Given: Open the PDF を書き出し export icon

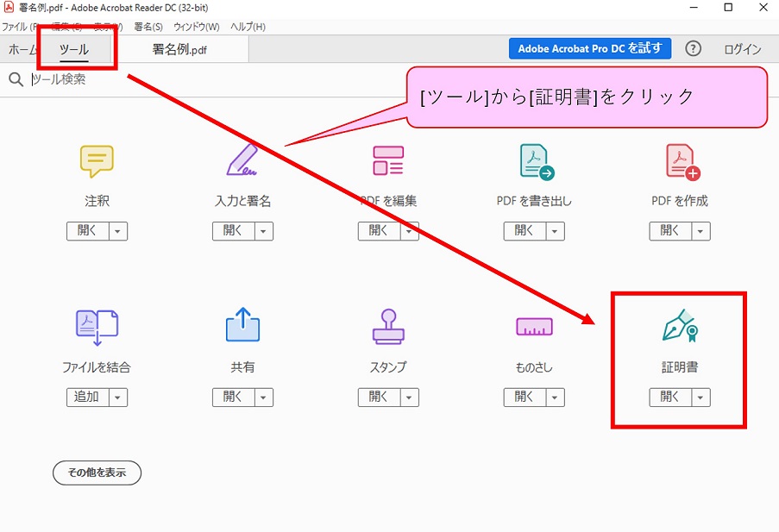Looking at the screenshot, I should tap(535, 161).
